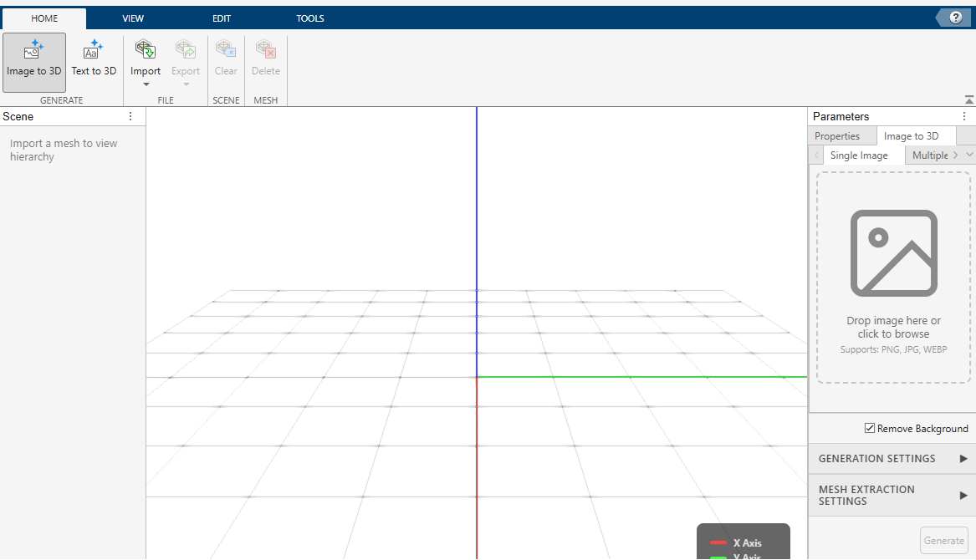Toggle the Remove Background checkbox
976x560 pixels.
[870, 428]
